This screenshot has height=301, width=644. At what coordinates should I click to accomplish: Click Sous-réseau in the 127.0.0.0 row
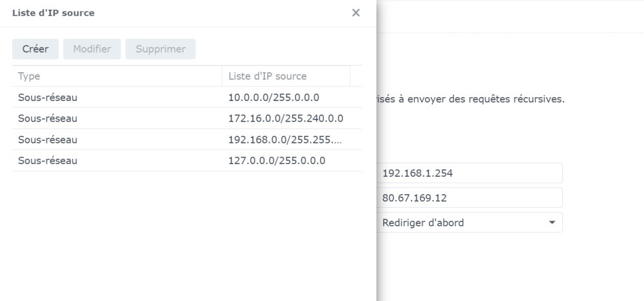coord(48,161)
